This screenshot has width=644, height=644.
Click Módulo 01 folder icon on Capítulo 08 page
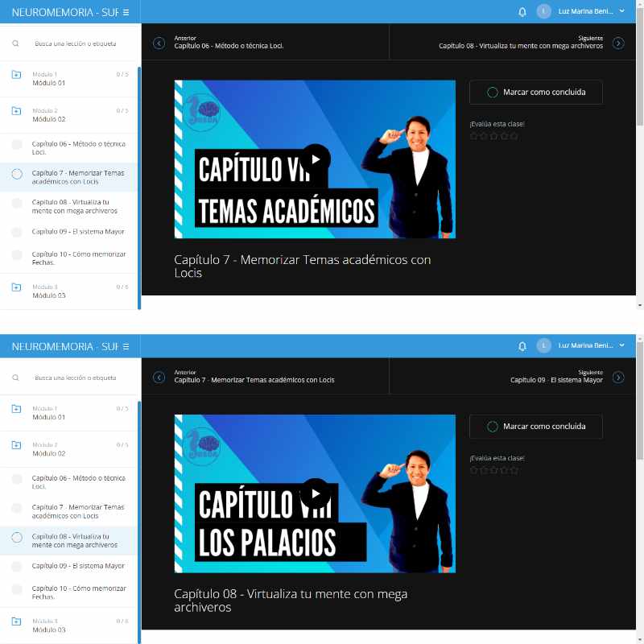pos(17,409)
